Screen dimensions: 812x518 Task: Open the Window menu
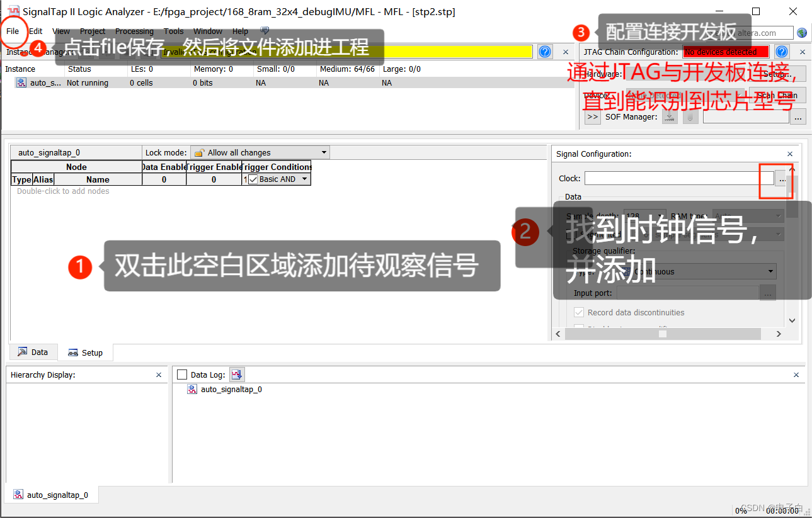[x=208, y=31]
